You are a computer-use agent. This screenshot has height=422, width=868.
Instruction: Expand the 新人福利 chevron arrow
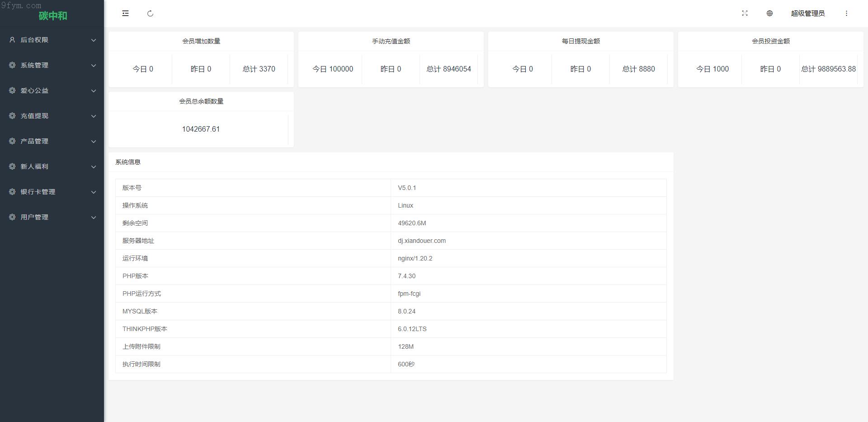94,167
